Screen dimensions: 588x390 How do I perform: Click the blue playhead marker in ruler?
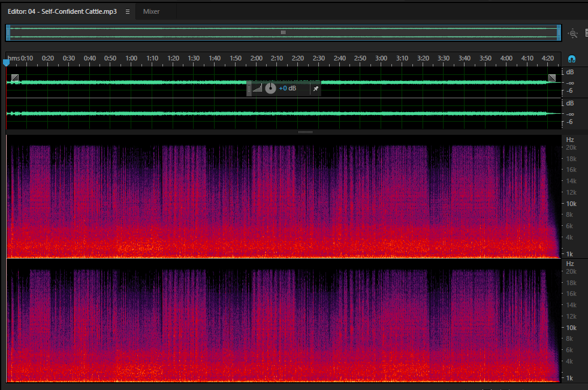click(6, 62)
